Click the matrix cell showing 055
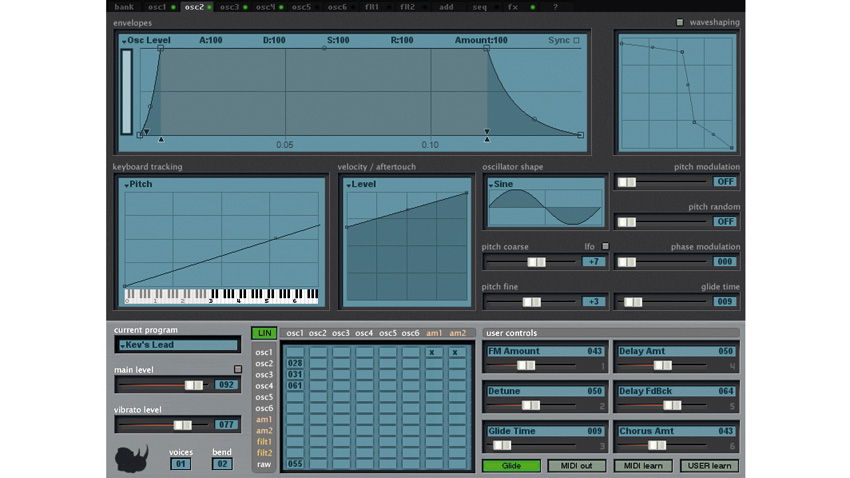850x478 pixels. point(295,464)
